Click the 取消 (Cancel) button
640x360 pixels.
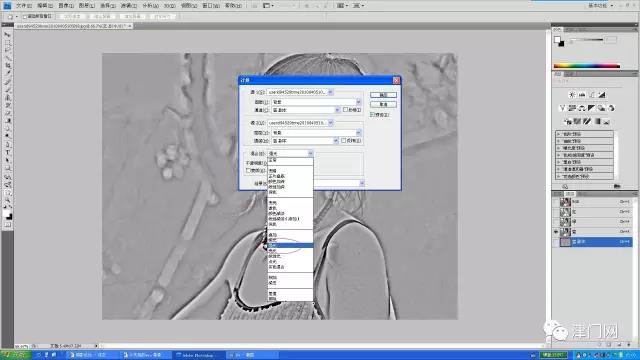tap(383, 104)
